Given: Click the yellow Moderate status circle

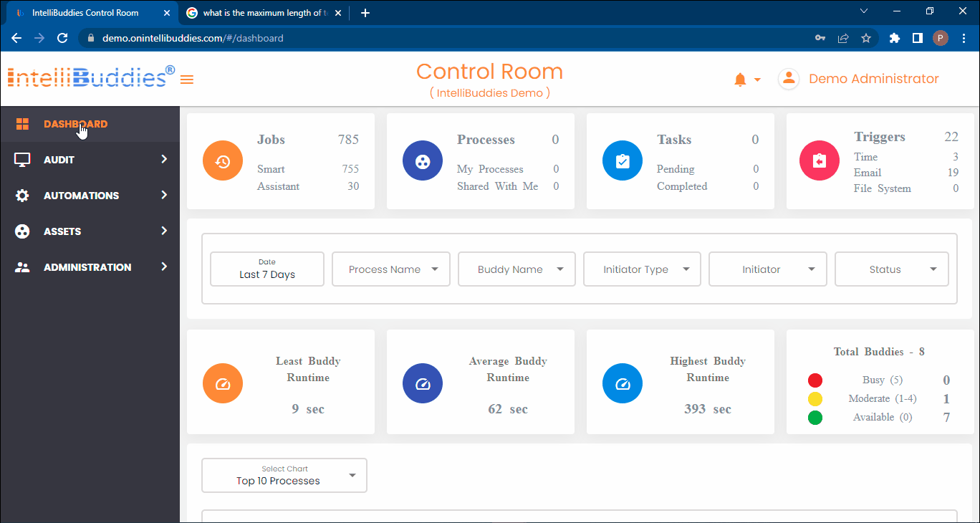Looking at the screenshot, I should click(x=815, y=399).
